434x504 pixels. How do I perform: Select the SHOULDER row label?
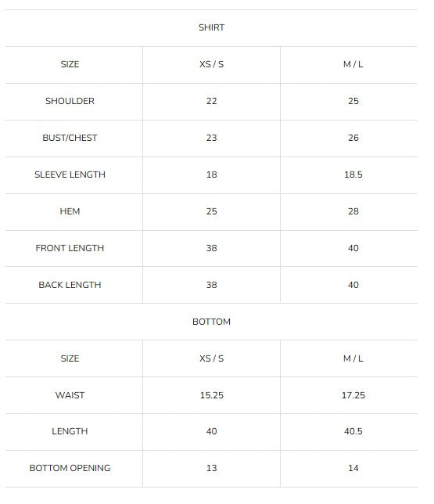[x=70, y=101]
